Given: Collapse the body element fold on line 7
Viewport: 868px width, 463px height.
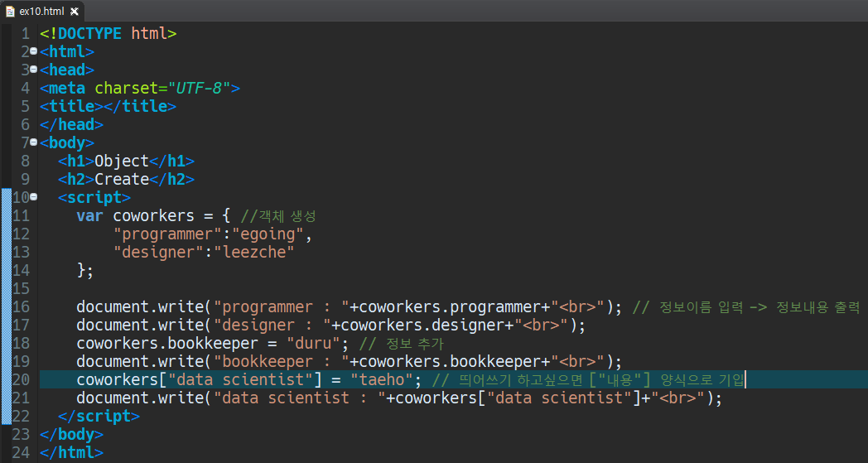Looking at the screenshot, I should tap(34, 142).
